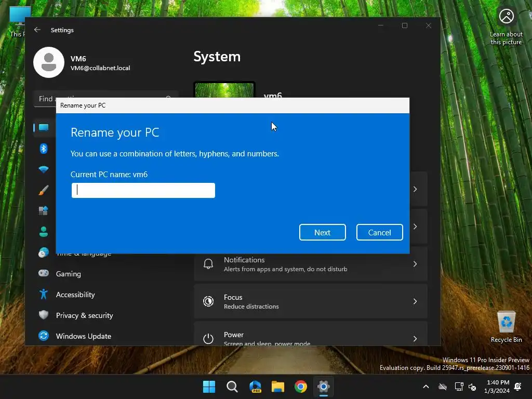Click the Privacy shield icon

44,315
